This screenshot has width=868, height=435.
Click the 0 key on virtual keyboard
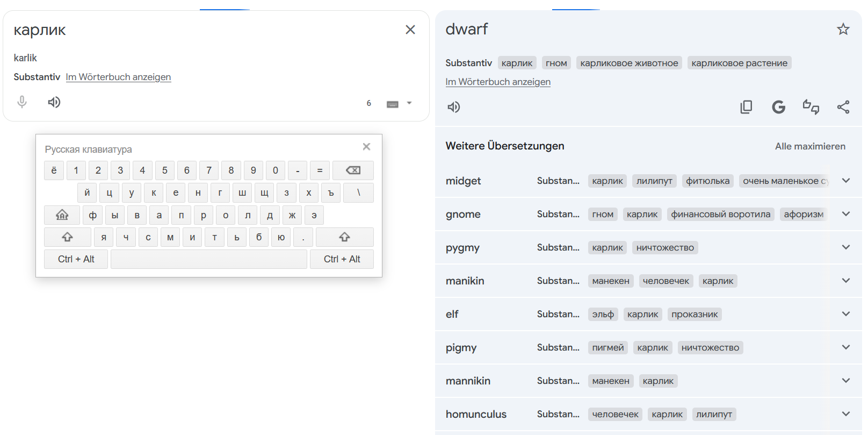[x=276, y=170]
